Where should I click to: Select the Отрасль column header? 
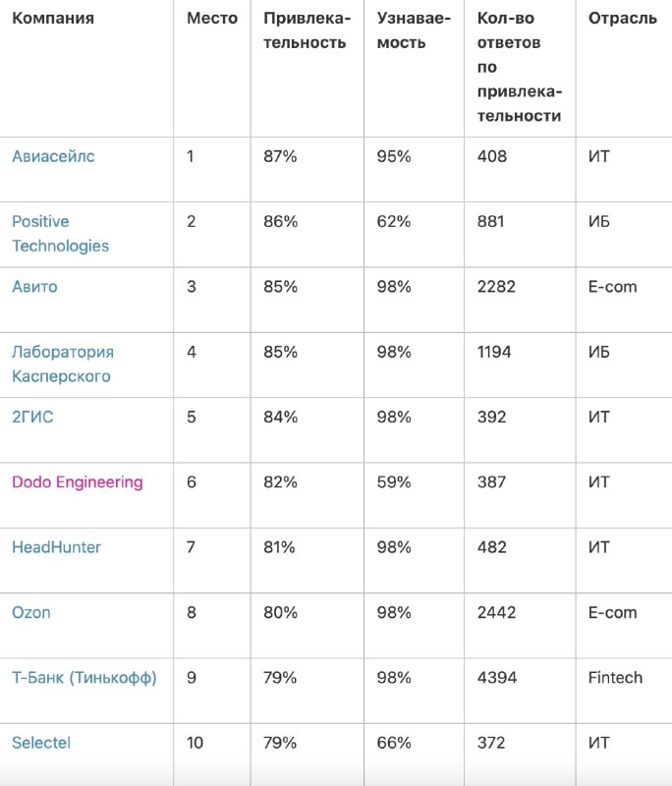click(x=623, y=18)
